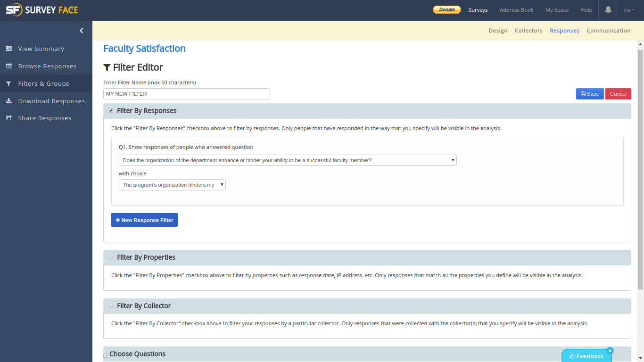This screenshot has height=362, width=644.
Task: Close the Feedback widget with the x icon
Action: coord(610,351)
